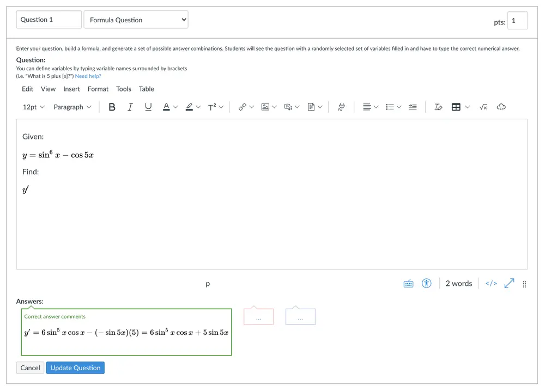Click the 'p' element path label

coord(208,284)
